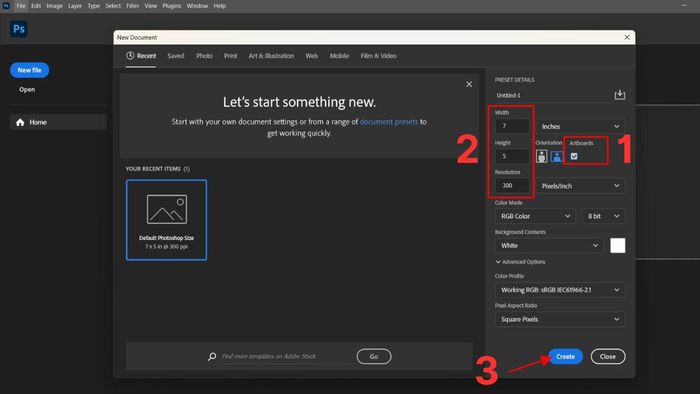Viewport: 700px width, 394px height.
Task: Click the Go button for Adobe Stock search
Action: 374,357
